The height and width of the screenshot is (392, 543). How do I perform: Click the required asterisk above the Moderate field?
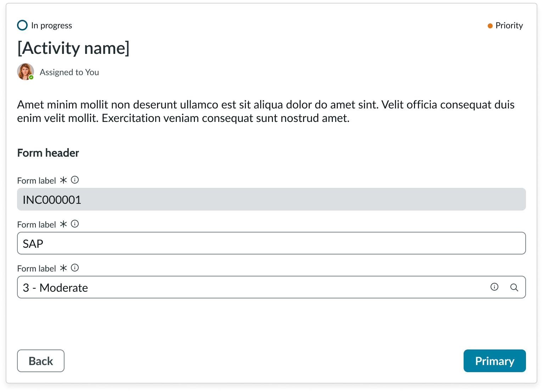tap(63, 268)
